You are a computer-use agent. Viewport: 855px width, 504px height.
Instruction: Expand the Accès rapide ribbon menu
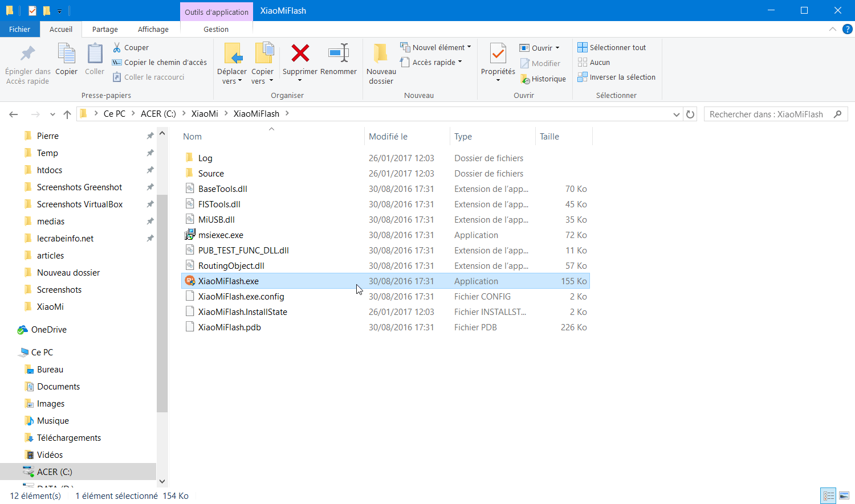click(x=431, y=62)
